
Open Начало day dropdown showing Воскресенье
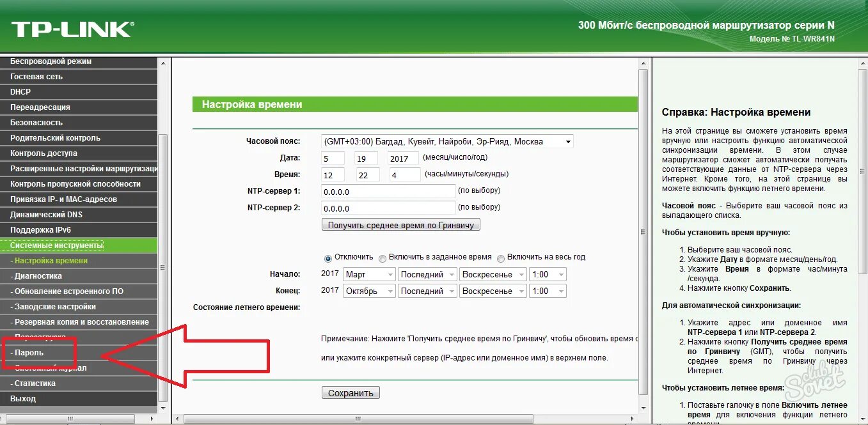[493, 274]
